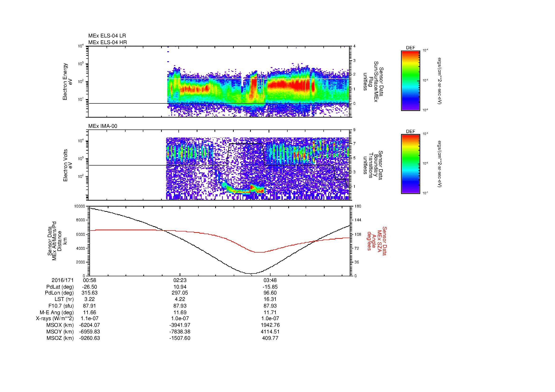Click the PdLon (deg) row label

pos(60,293)
